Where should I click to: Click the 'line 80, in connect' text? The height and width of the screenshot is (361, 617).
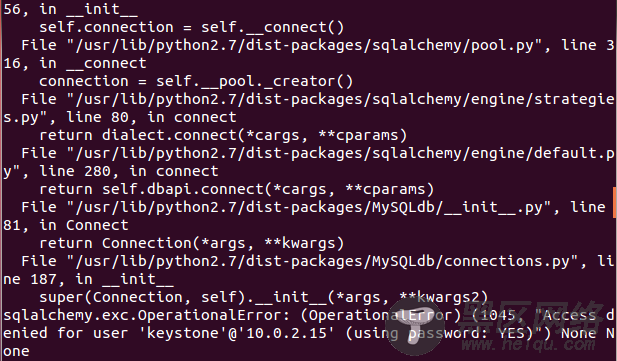click(x=151, y=117)
